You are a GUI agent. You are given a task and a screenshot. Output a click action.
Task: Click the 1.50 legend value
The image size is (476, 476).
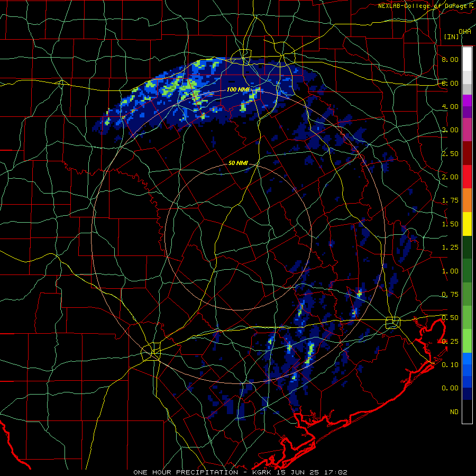pos(450,224)
